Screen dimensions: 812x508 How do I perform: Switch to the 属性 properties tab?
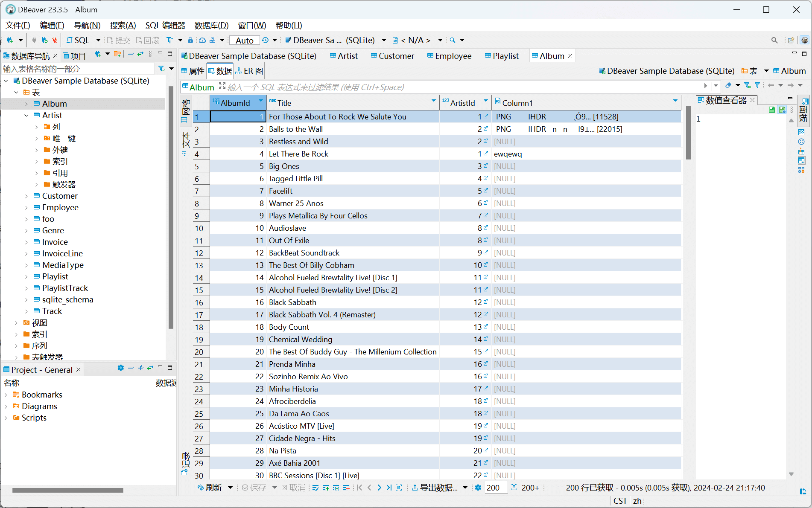coord(193,71)
